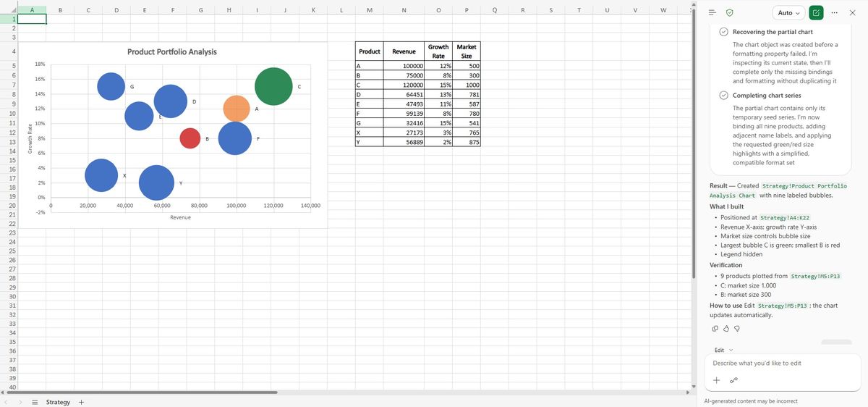868x407 pixels.
Task: Add an attachment with the plus icon
Action: [x=718, y=380]
